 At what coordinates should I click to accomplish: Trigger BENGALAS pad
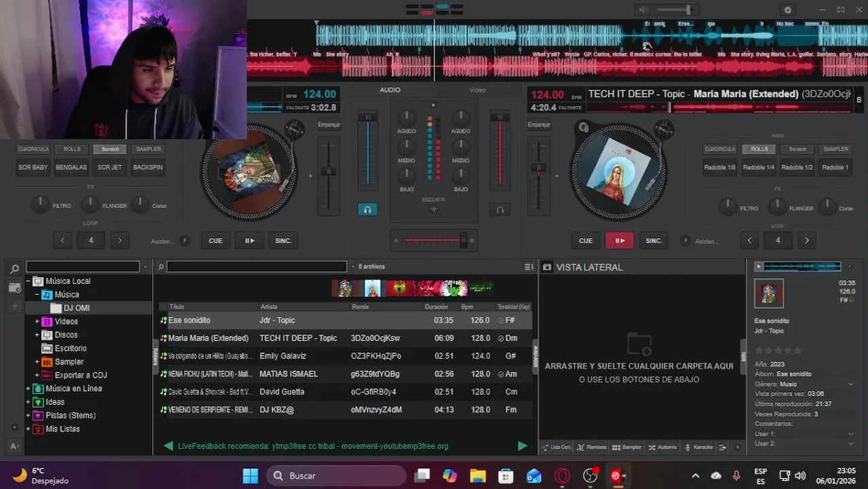(71, 167)
